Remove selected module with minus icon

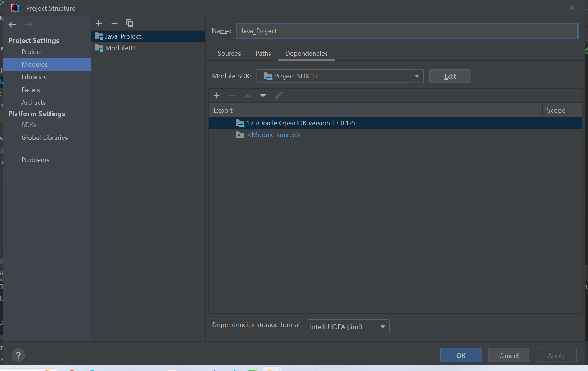pyautogui.click(x=114, y=23)
